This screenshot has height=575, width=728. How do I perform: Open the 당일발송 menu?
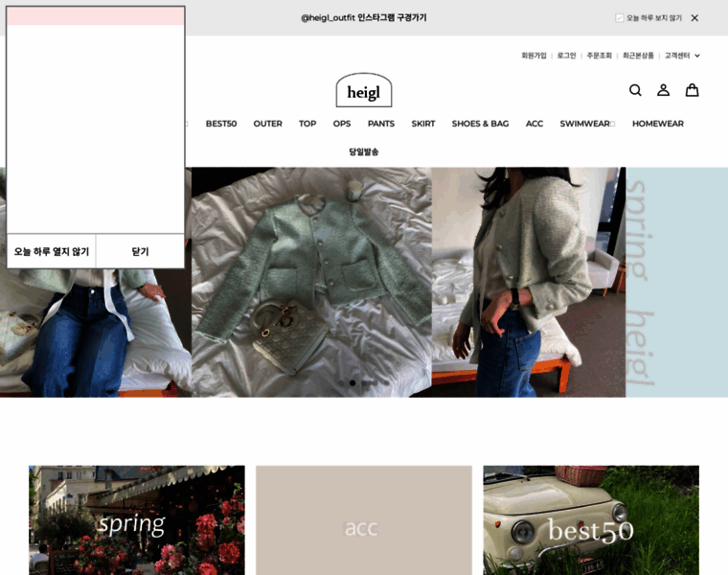364,151
